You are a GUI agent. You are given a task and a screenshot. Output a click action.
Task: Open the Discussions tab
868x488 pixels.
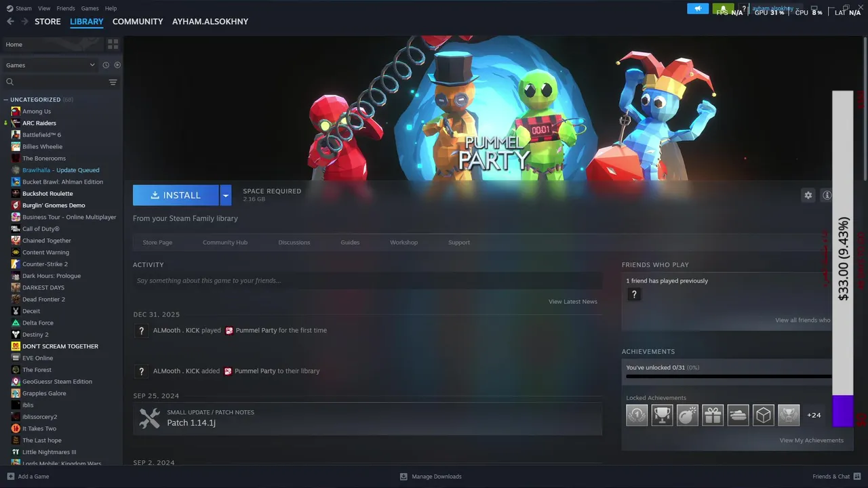294,243
